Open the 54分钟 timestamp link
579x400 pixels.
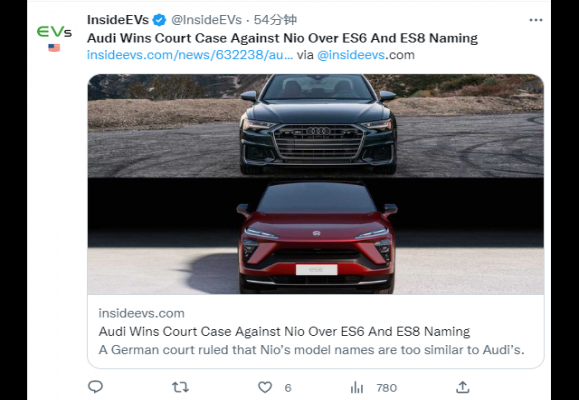point(275,20)
